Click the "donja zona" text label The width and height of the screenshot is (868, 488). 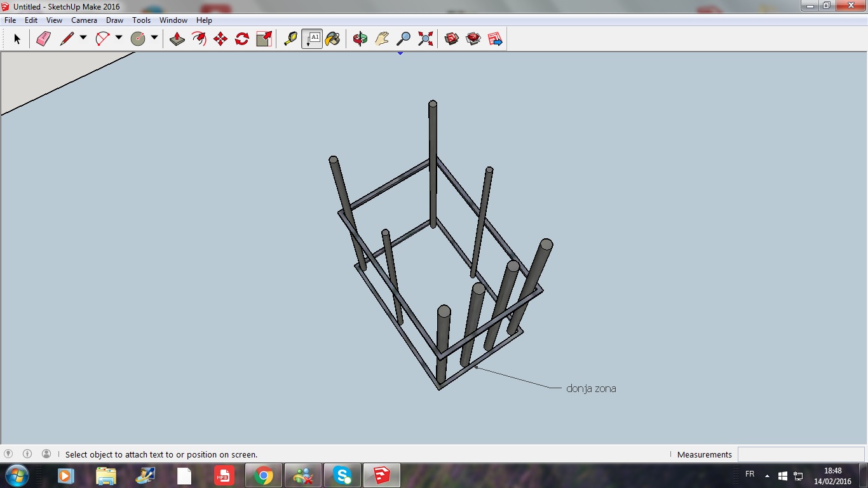point(591,388)
